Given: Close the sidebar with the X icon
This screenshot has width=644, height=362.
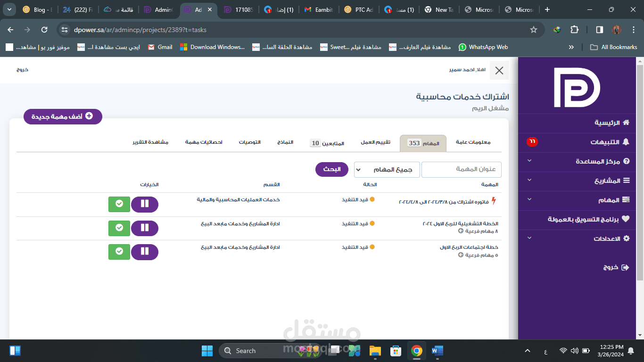Looking at the screenshot, I should coord(499,71).
